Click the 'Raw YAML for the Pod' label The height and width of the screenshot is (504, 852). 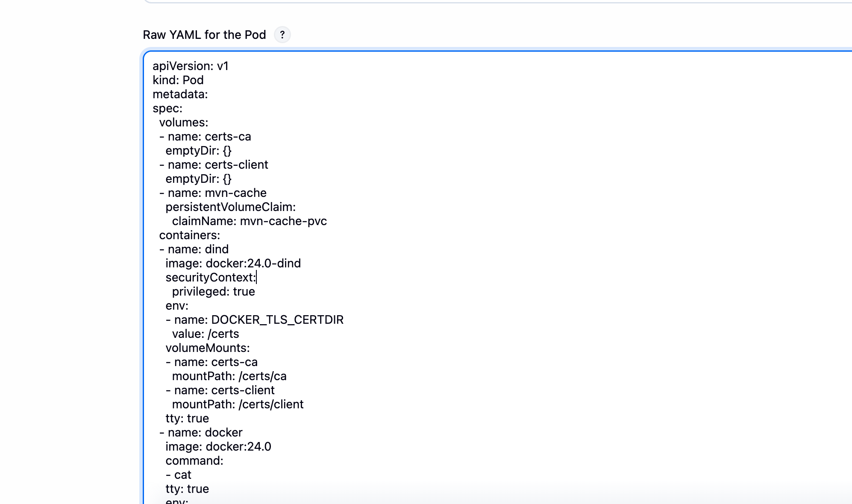coord(204,35)
